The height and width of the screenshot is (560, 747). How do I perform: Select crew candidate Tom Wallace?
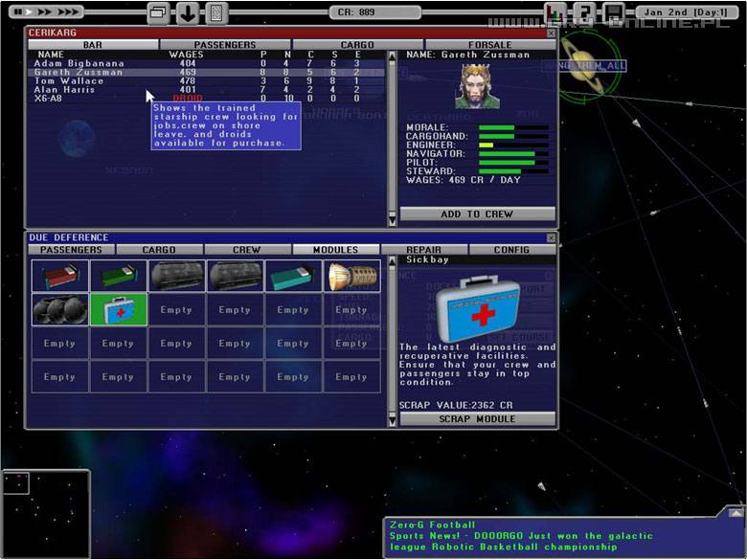point(208,81)
